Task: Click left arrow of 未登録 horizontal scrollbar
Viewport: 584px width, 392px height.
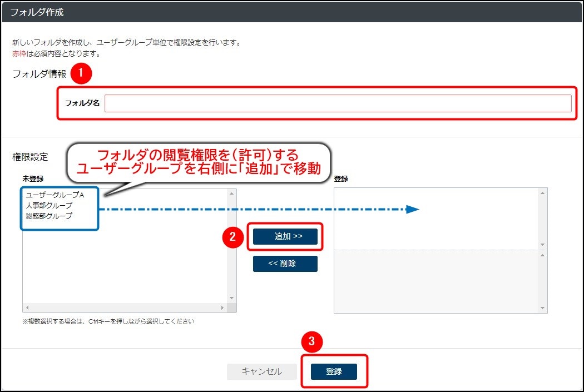Action: [27, 307]
